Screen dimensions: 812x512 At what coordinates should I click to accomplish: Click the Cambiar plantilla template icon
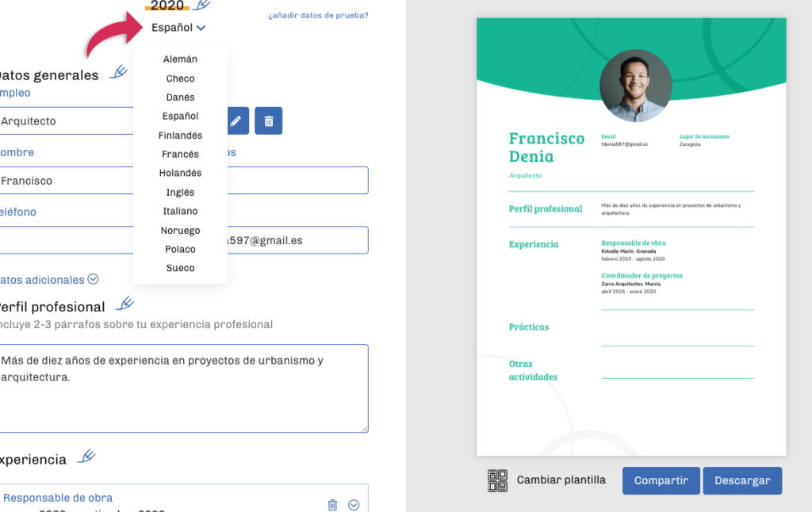(498, 480)
